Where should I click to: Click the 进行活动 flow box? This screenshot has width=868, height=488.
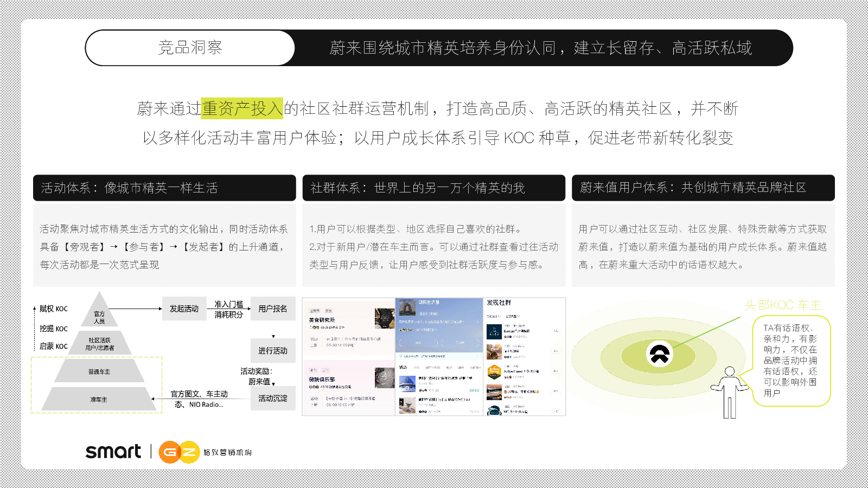coord(273,351)
